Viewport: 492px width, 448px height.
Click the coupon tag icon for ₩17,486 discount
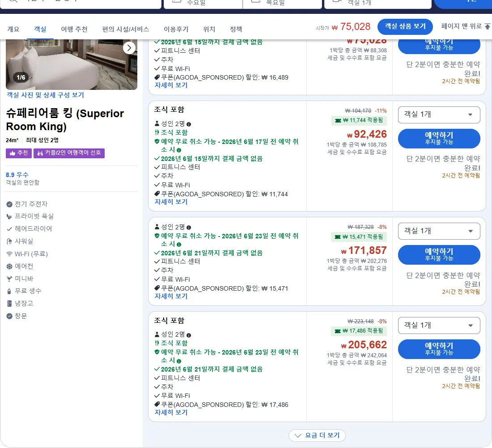coord(157,404)
